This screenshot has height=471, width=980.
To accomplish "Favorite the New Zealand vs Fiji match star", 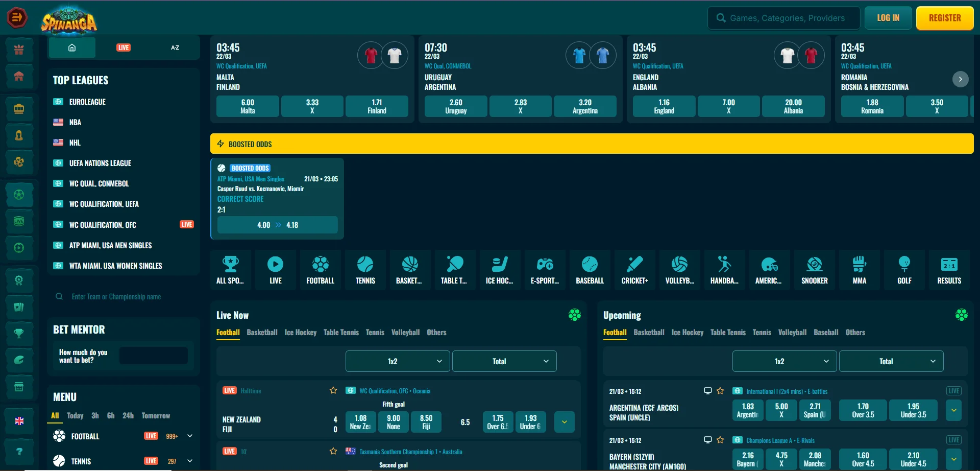I will 333,390.
